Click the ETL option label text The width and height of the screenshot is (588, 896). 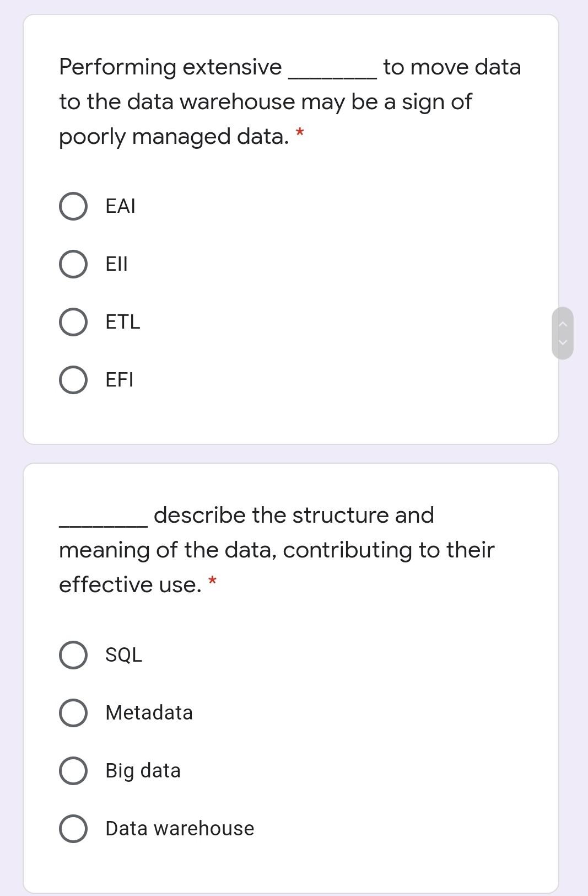pyautogui.click(x=122, y=322)
